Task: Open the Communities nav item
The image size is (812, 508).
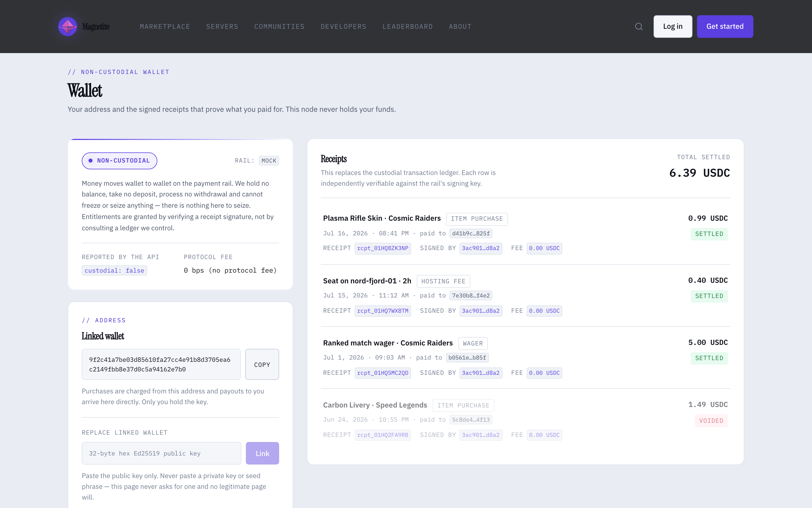Action: tap(279, 27)
